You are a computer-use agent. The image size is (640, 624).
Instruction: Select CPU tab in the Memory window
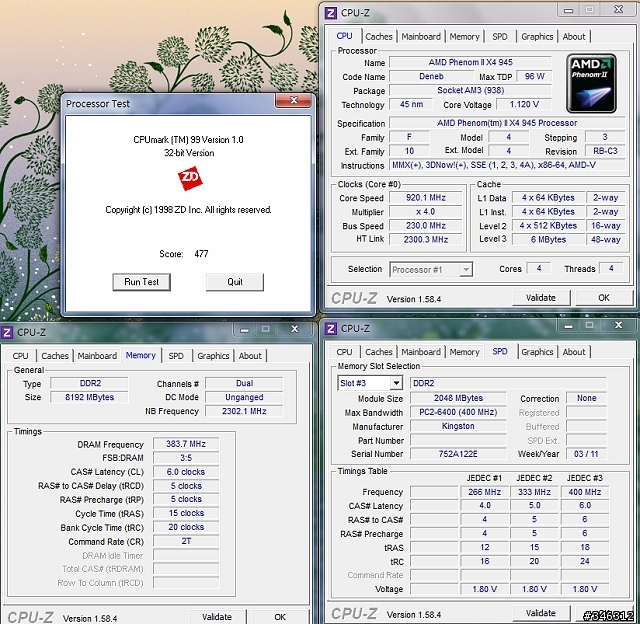20,355
